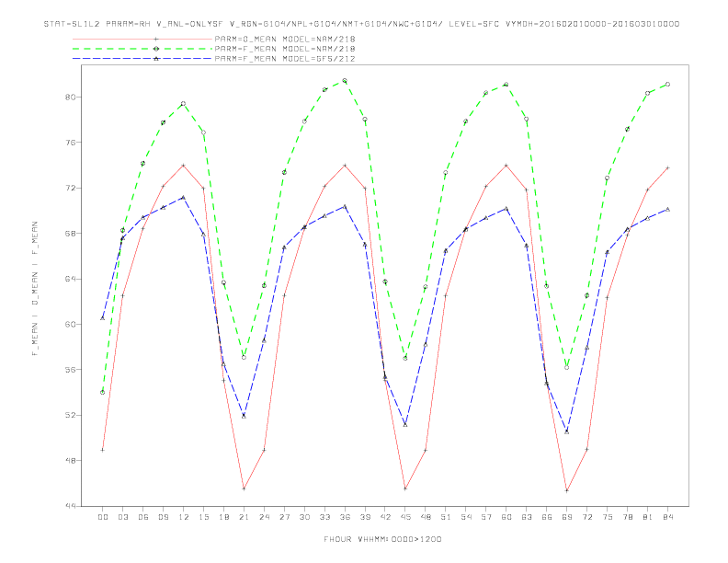Click the x-axis tick label 00
The image size is (728, 563).
coord(103,517)
